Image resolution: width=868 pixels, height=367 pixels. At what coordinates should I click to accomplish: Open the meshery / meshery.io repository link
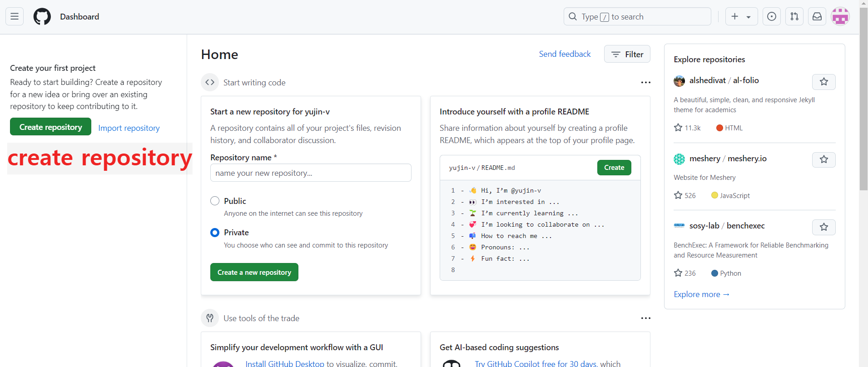click(728, 159)
